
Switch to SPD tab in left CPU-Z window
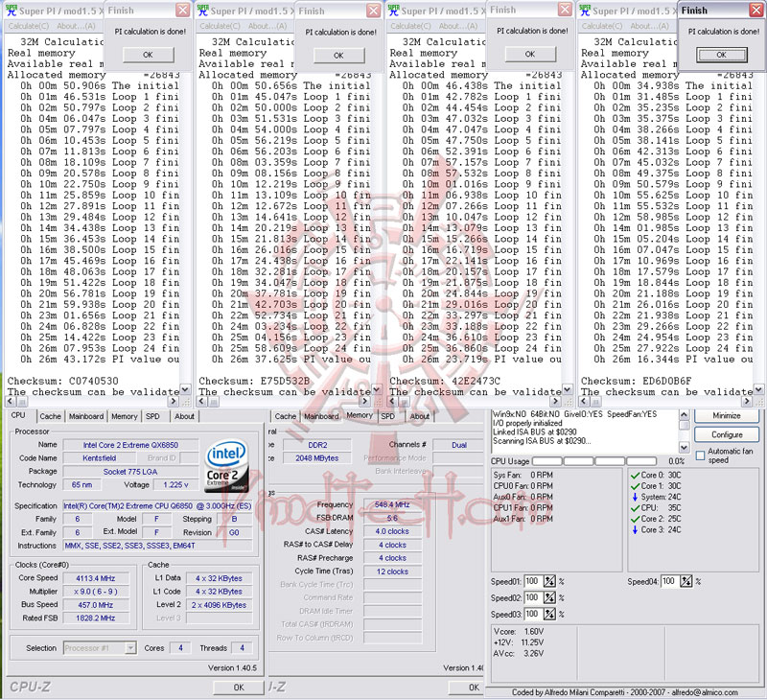pyautogui.click(x=152, y=416)
